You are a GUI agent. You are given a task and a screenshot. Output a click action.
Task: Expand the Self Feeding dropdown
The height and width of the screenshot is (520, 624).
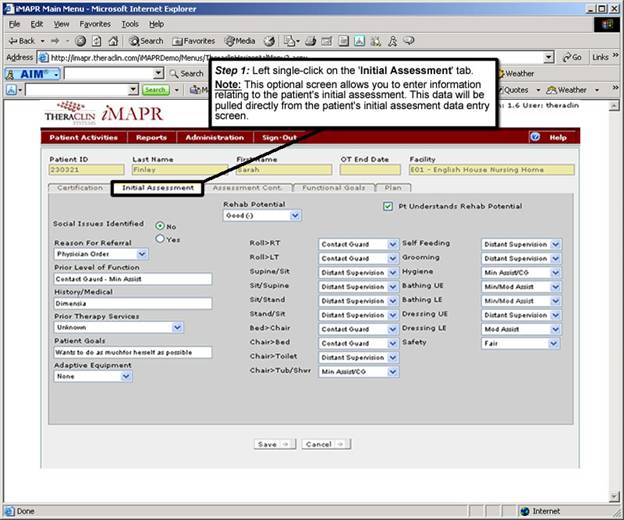[556, 244]
